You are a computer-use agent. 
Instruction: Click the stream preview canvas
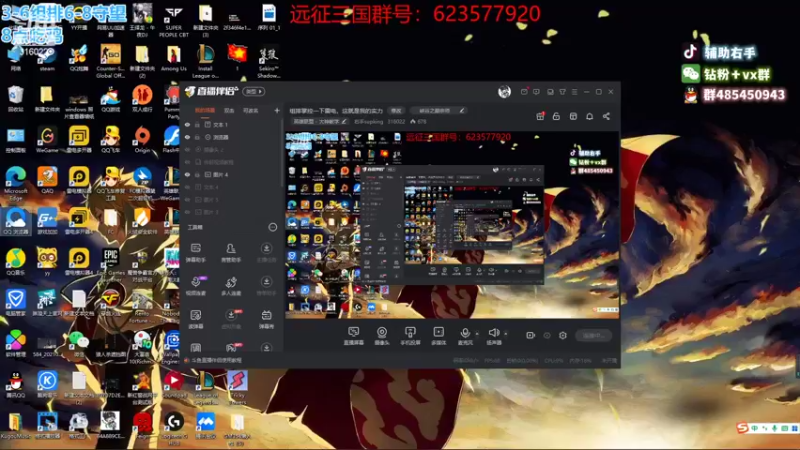click(x=452, y=224)
